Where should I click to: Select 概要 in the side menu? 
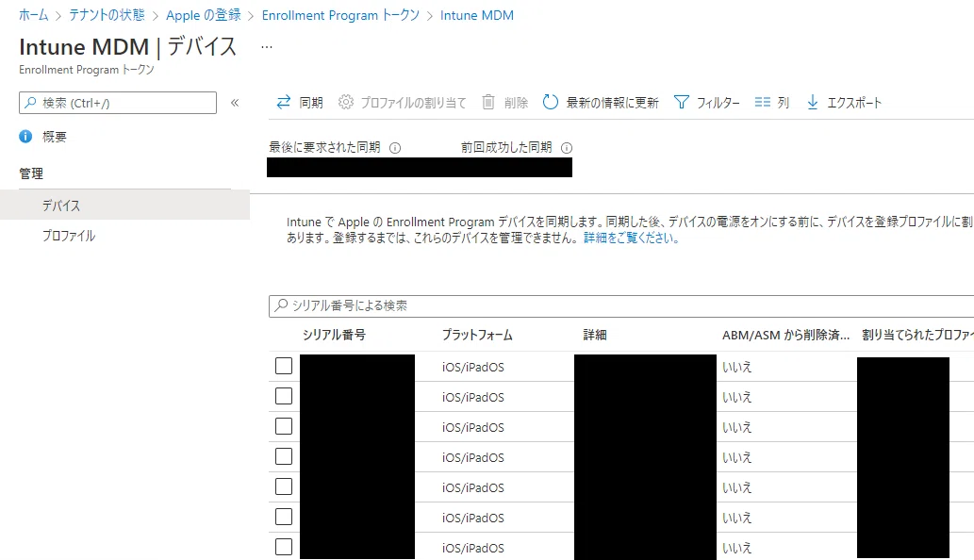pyautogui.click(x=54, y=137)
